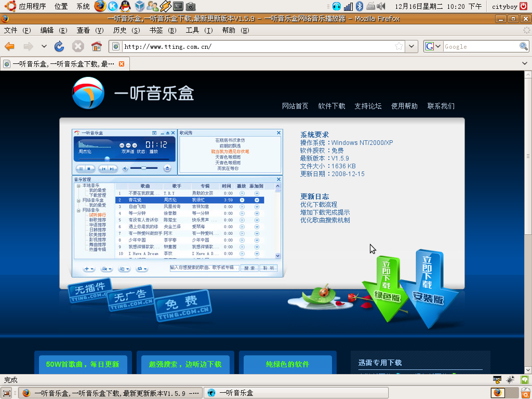
Task: Open the 历史 (S) menu
Action: (x=126, y=31)
